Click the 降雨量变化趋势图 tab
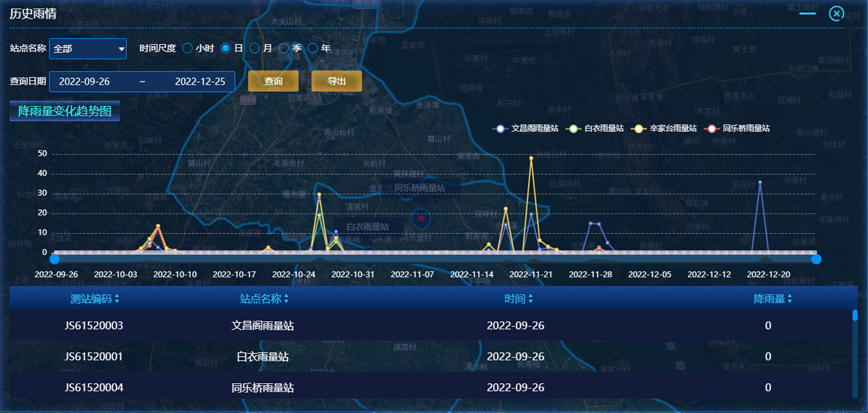This screenshot has height=413, width=868. [x=65, y=111]
